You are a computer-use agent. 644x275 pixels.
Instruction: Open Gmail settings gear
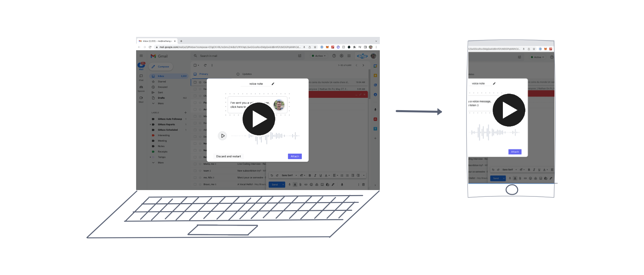(x=341, y=56)
